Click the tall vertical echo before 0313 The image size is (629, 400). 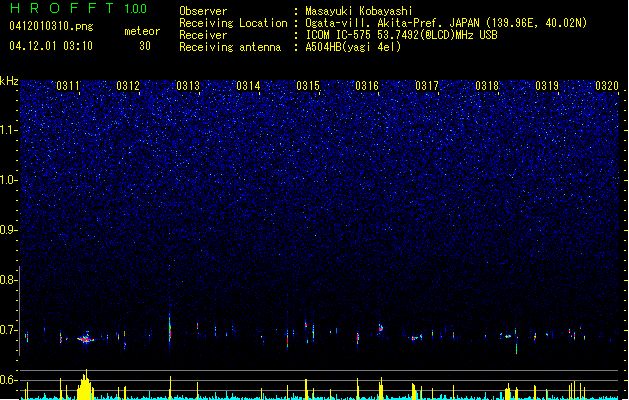pos(170,329)
